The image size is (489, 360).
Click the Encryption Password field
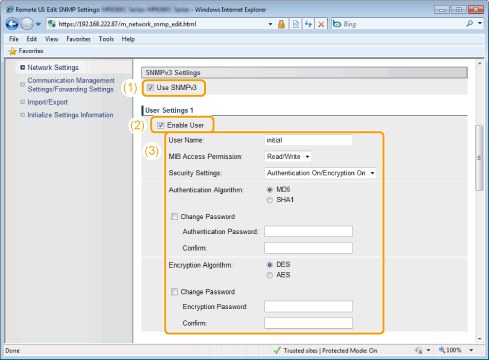[308, 307]
